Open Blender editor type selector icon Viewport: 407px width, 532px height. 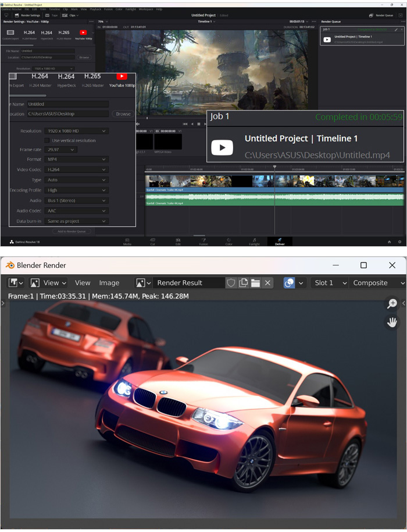click(16, 283)
